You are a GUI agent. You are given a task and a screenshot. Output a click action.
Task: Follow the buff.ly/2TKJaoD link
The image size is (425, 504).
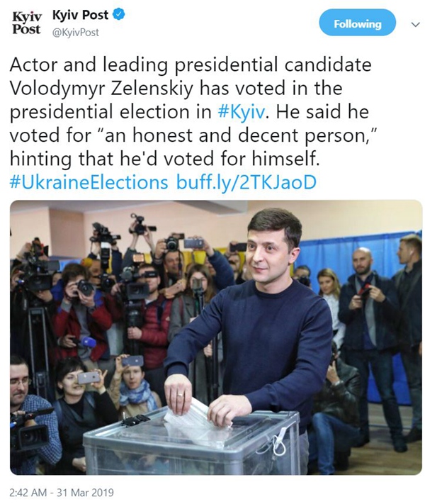(x=245, y=182)
